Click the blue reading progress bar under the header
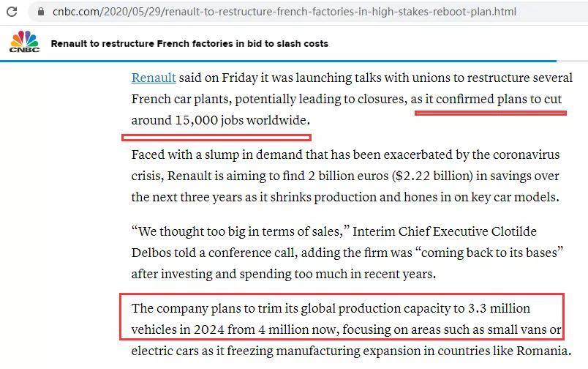 pyautogui.click(x=278, y=61)
